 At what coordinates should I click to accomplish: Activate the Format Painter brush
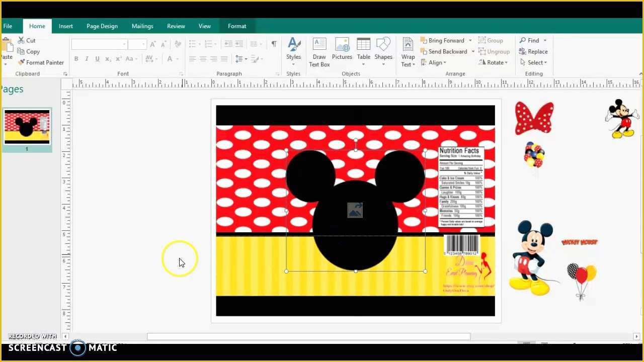(21, 62)
